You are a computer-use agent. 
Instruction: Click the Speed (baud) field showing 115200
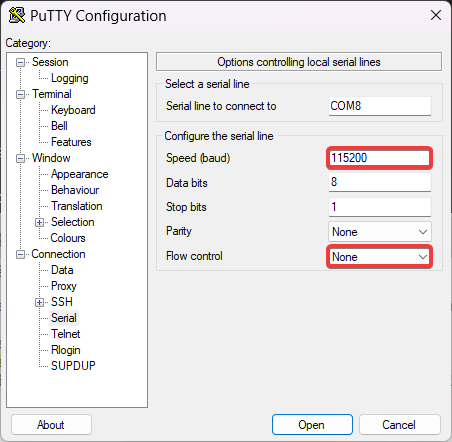pyautogui.click(x=380, y=158)
